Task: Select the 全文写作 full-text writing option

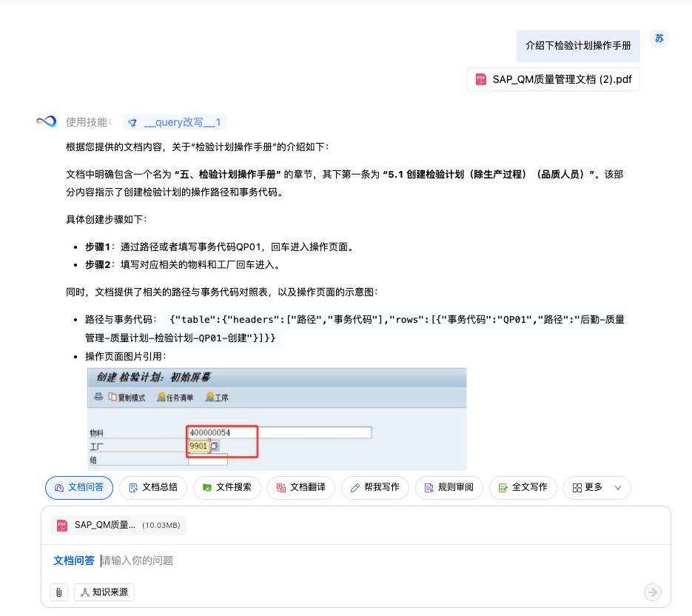Action: (523, 487)
